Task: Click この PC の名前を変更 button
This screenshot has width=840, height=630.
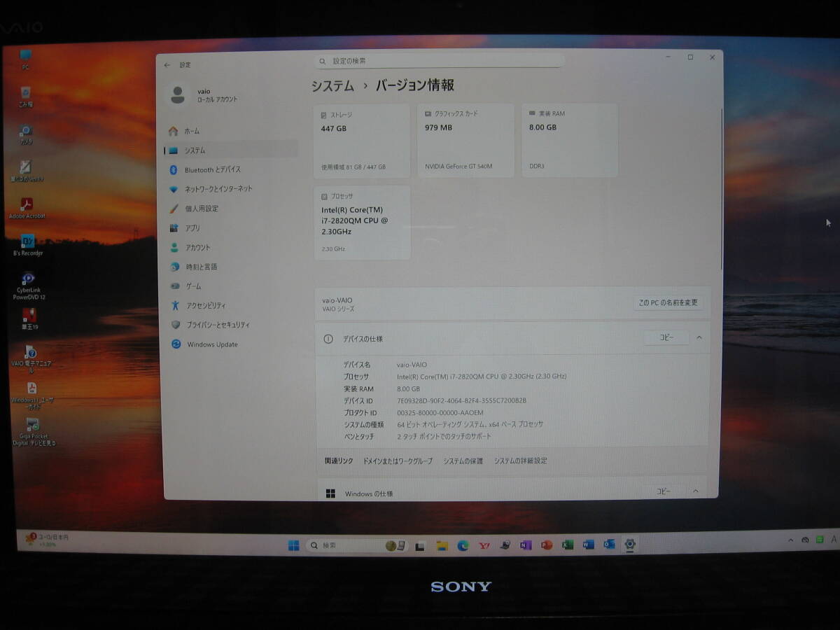Action: 668,302
